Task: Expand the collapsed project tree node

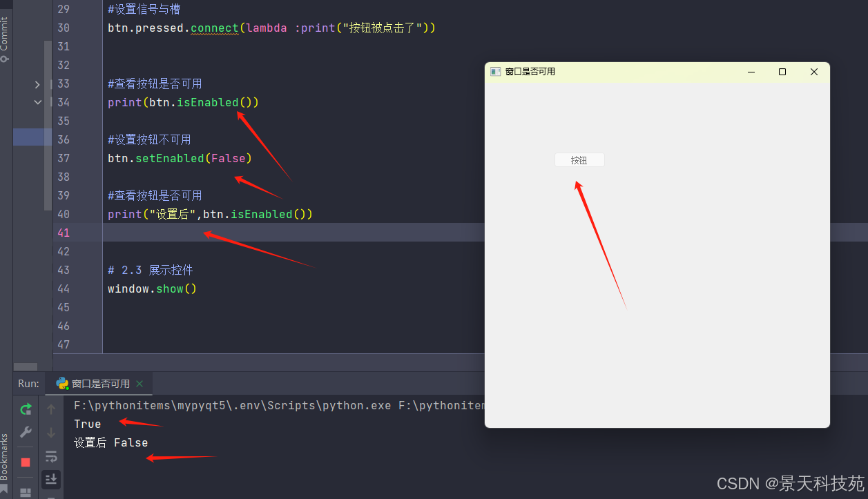Action: coord(37,84)
